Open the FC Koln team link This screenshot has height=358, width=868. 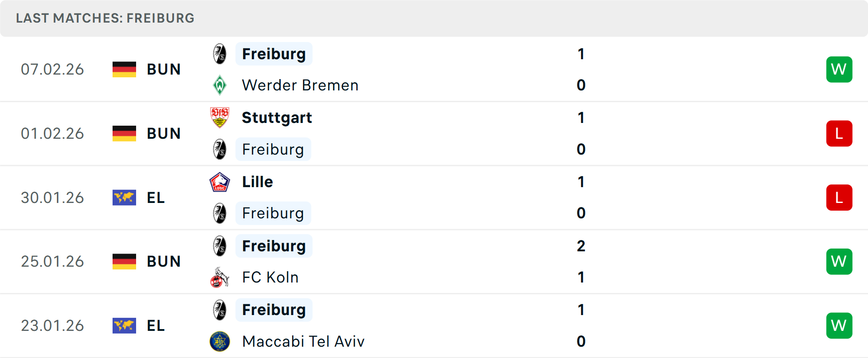tap(270, 277)
